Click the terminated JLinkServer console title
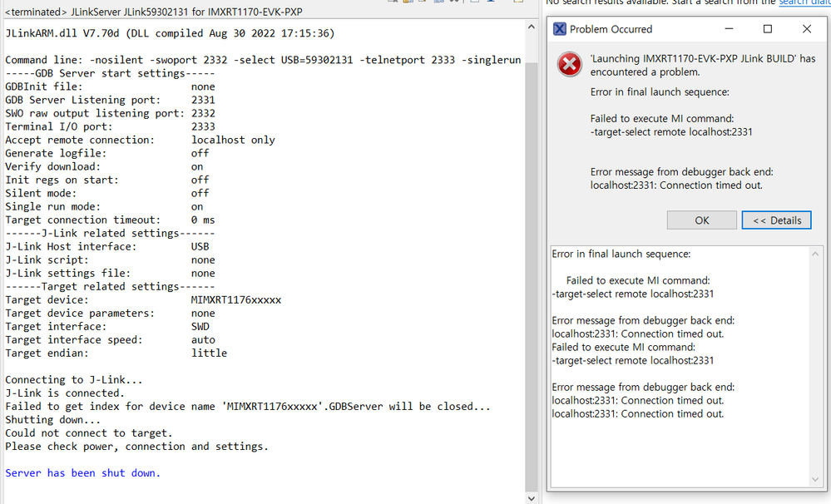This screenshot has width=831, height=504. [154, 12]
